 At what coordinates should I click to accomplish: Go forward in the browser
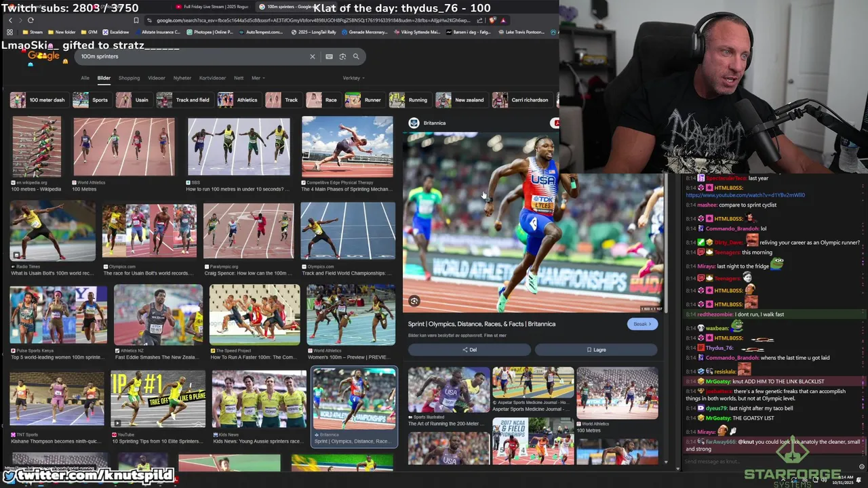click(20, 20)
